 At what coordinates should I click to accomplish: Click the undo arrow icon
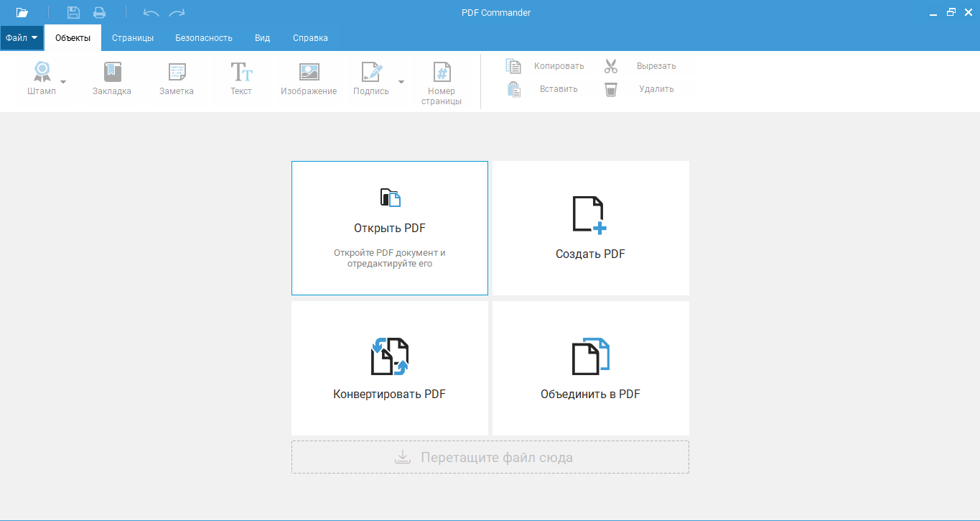tap(151, 12)
